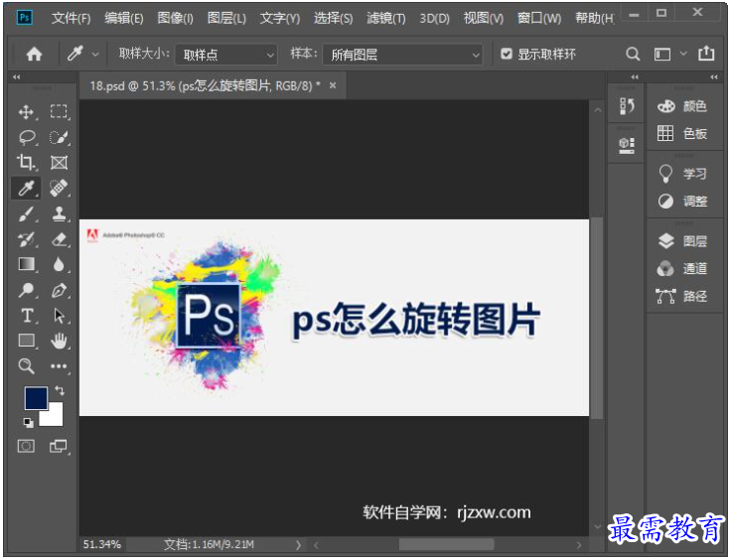Select the Eyedropper tool in toolbox
This screenshot has height=560, width=731.
coord(26,189)
